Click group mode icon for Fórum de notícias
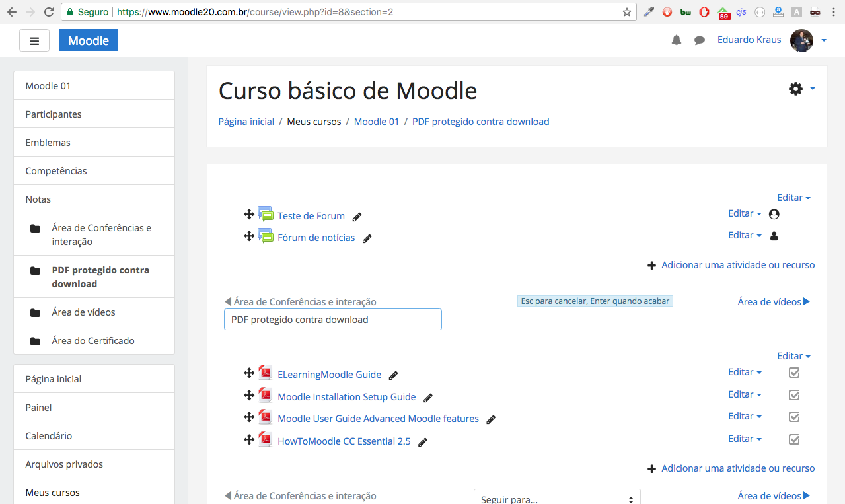This screenshot has width=845, height=504. tap(774, 236)
